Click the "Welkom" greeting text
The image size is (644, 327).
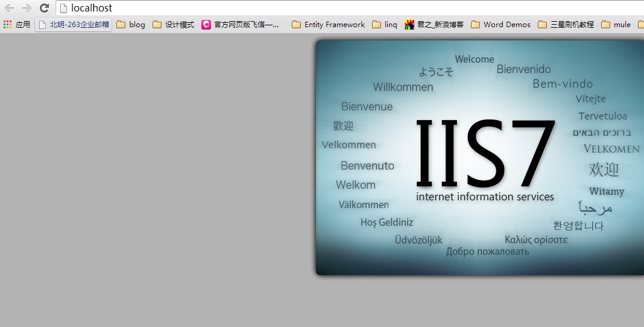pos(355,185)
